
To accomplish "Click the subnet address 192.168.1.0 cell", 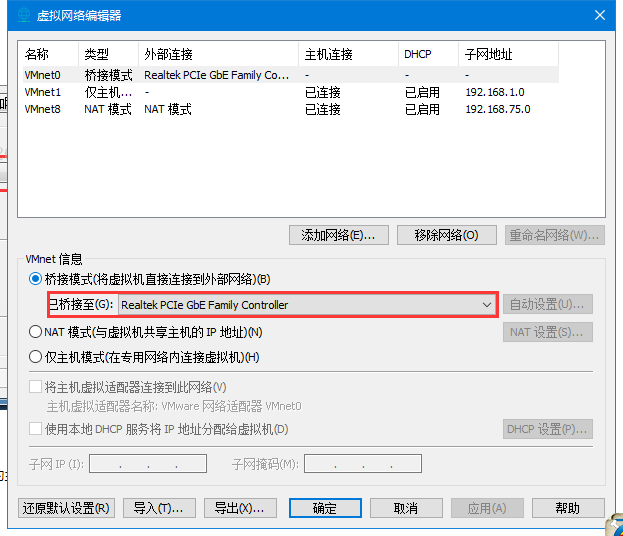I will [495, 92].
